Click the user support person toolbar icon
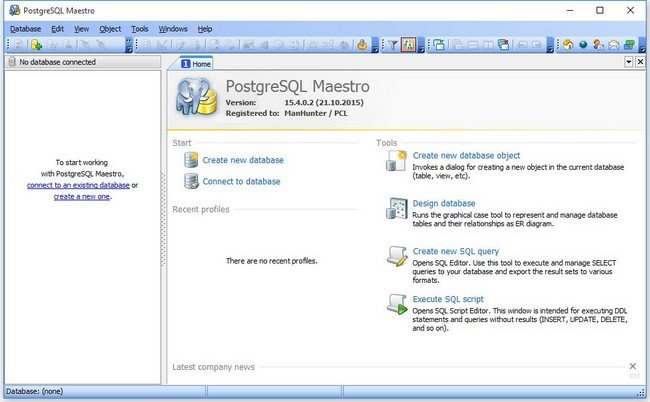This screenshot has width=650, height=402. (x=598, y=45)
